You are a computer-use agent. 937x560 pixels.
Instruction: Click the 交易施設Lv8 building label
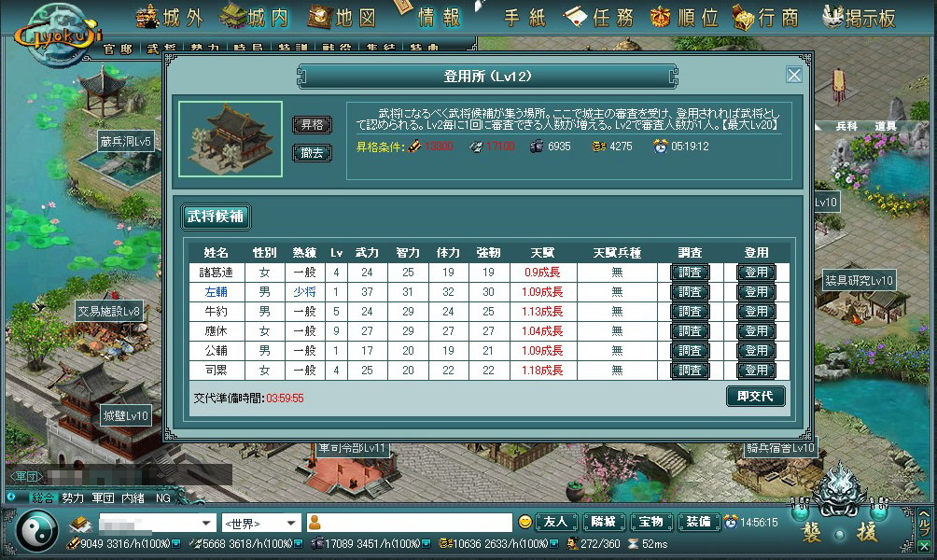(109, 312)
